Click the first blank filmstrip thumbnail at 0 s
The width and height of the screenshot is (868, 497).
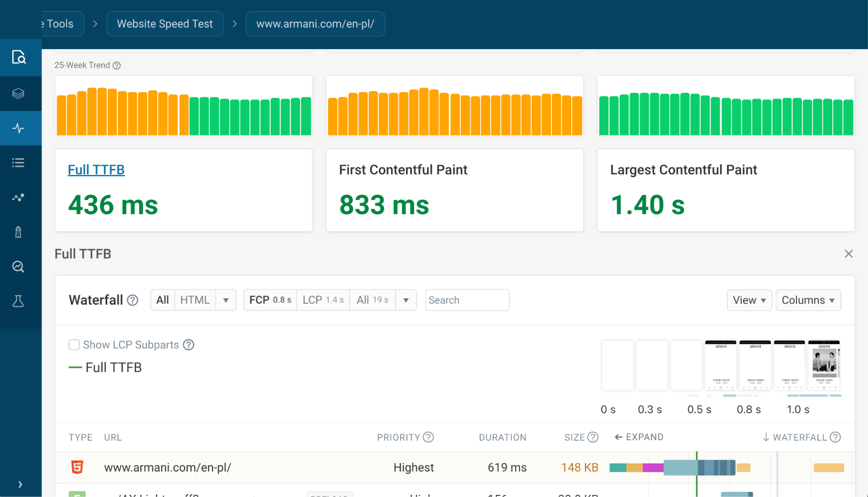(x=617, y=365)
